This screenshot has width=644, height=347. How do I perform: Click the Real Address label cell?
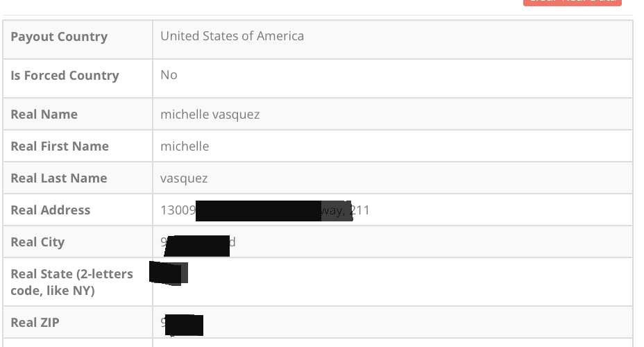(51, 210)
